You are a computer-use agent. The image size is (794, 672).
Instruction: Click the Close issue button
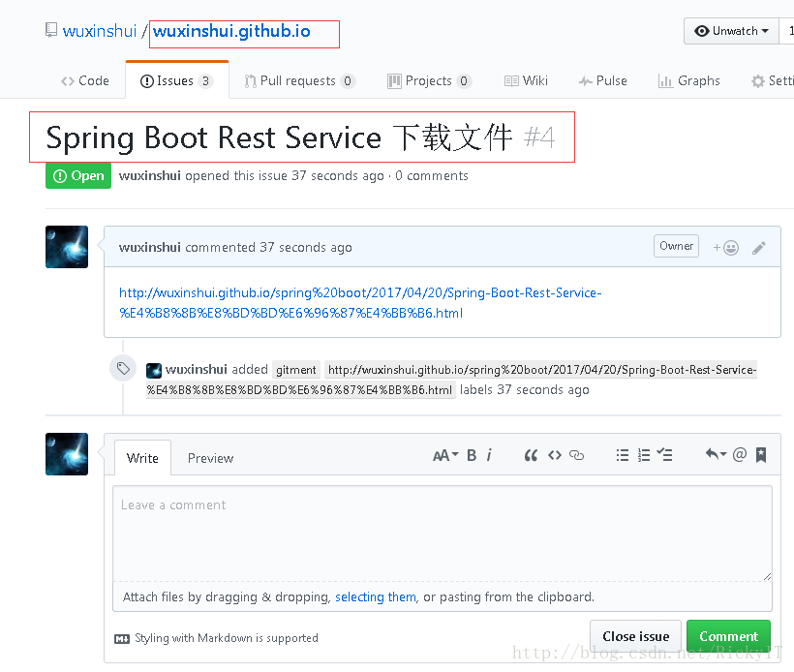pos(635,636)
